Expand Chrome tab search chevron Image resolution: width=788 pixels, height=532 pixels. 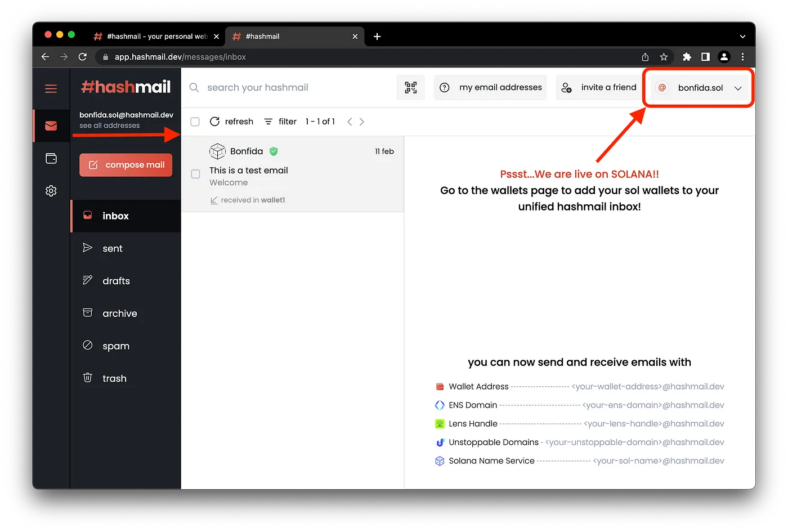click(x=742, y=37)
